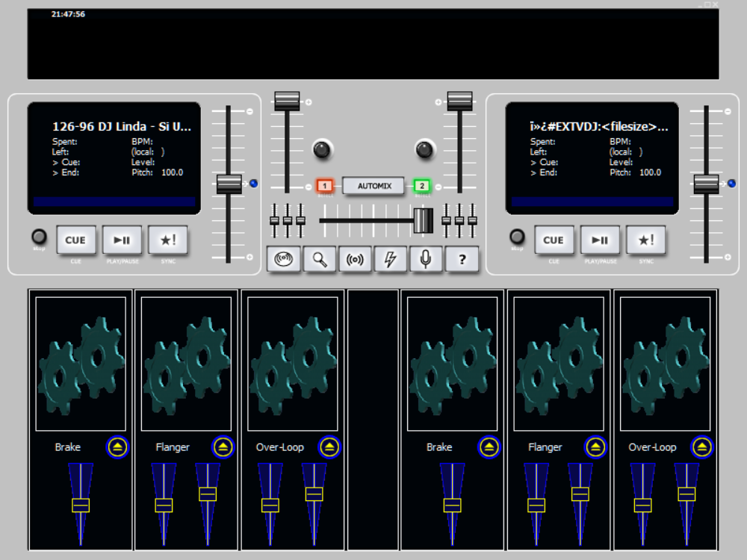This screenshot has width=747, height=560.
Task: Click the right deck track progress bar
Action: (592, 202)
